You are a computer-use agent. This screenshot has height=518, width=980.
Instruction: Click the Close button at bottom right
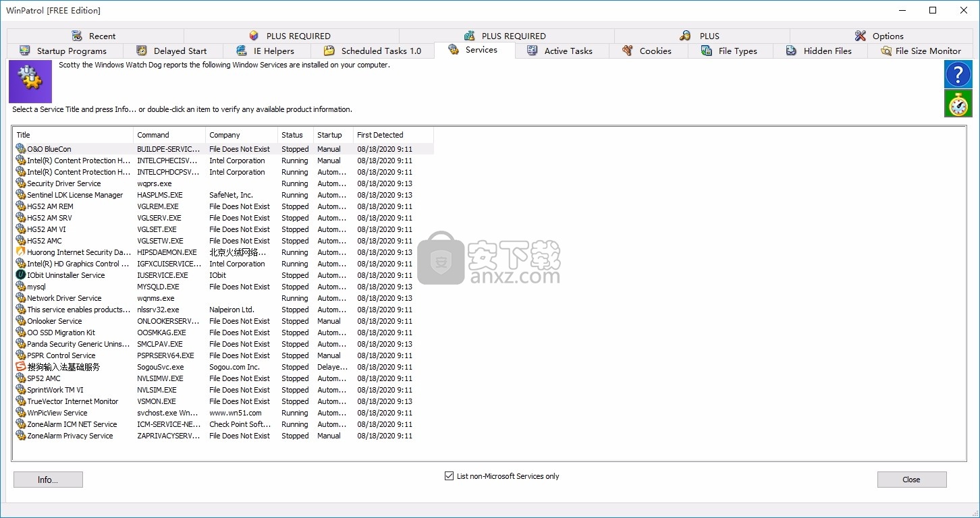pyautogui.click(x=911, y=480)
